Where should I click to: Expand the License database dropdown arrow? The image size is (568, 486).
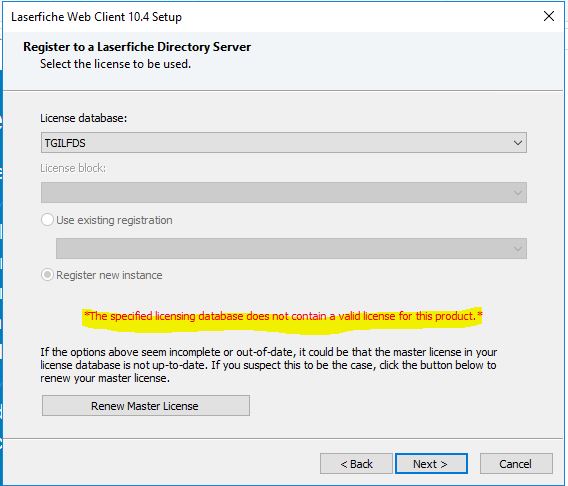coord(518,143)
